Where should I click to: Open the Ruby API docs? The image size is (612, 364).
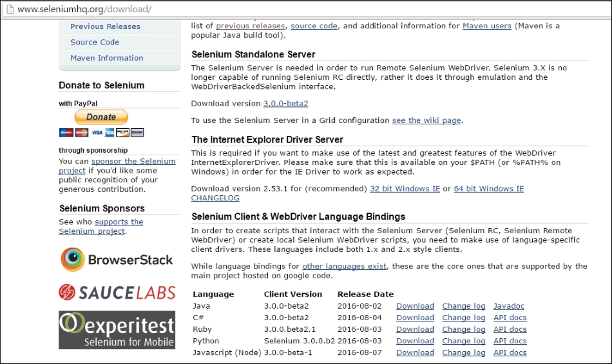tap(510, 329)
